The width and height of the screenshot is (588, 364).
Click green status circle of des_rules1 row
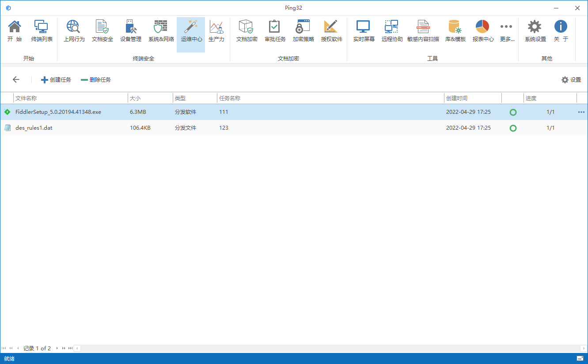tap(513, 128)
